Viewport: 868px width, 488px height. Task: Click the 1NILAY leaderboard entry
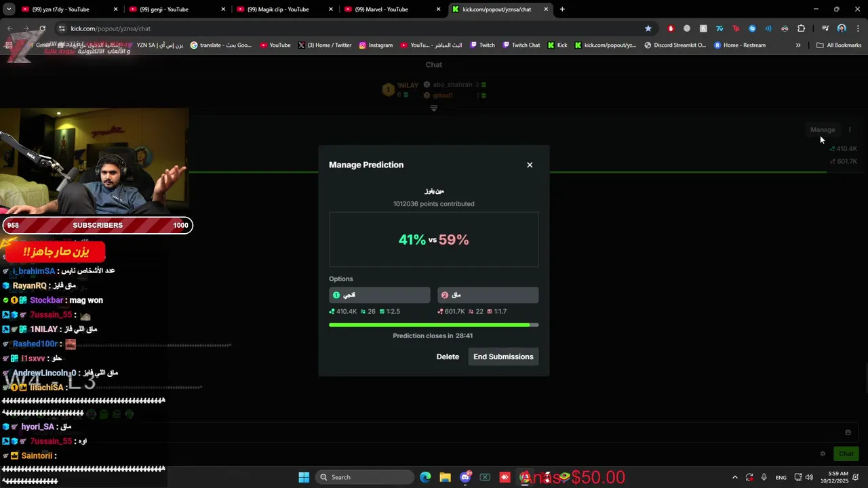(401, 89)
